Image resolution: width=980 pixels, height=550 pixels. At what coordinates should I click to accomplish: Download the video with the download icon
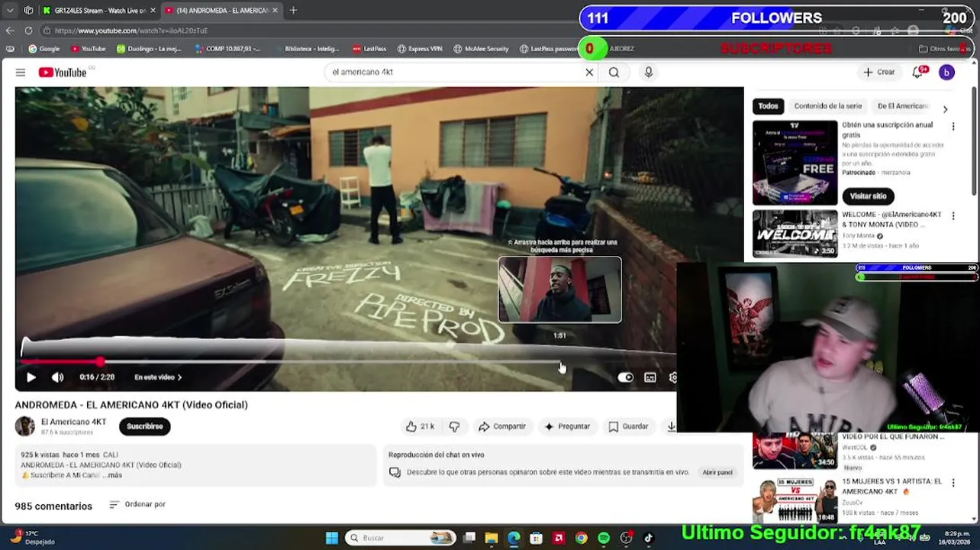coord(670,426)
